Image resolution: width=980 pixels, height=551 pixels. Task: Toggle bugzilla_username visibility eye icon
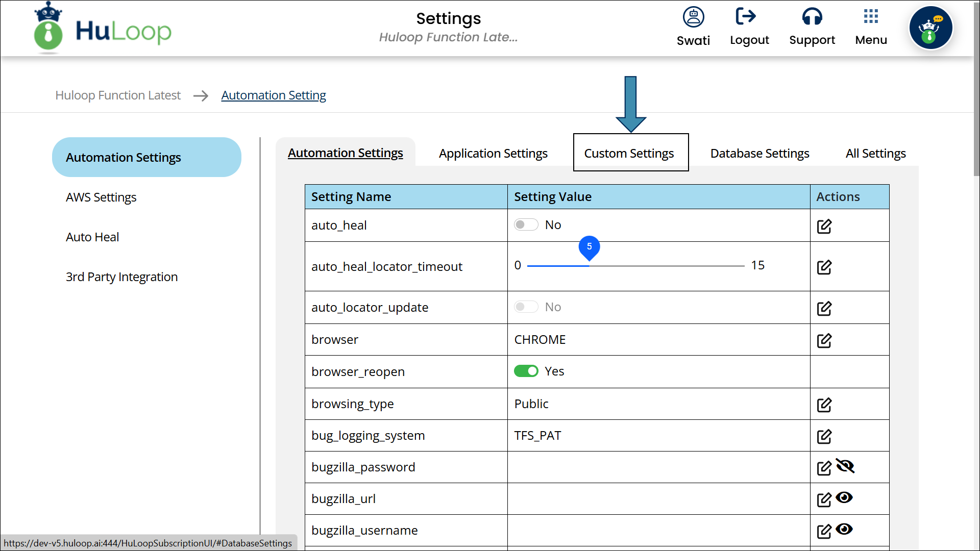pyautogui.click(x=844, y=529)
